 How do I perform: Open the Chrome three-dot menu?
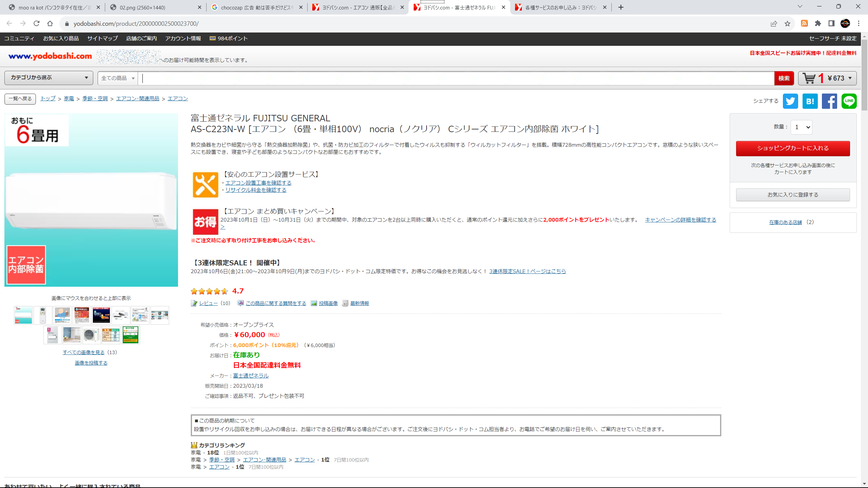point(859,23)
